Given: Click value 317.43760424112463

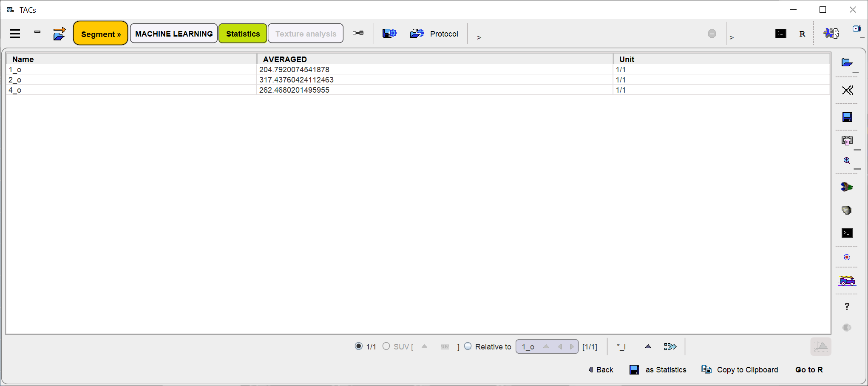Looking at the screenshot, I should click(296, 79).
